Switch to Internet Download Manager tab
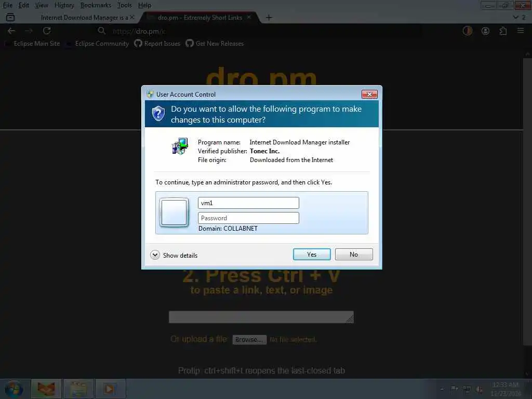 84,17
